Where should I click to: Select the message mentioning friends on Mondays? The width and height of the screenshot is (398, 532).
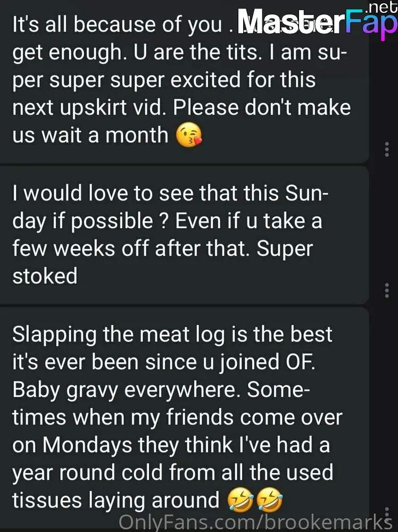184,419
